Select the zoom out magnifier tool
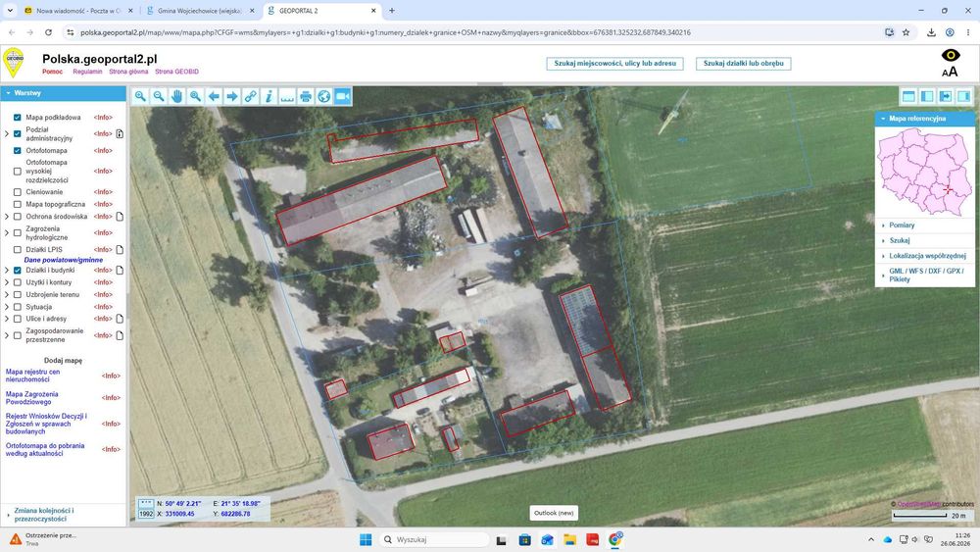 pos(159,96)
